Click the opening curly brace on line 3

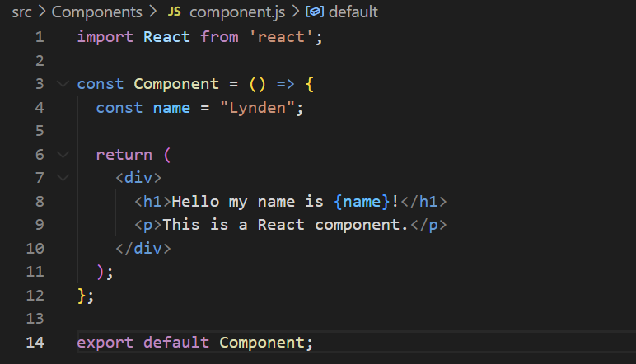(x=310, y=84)
